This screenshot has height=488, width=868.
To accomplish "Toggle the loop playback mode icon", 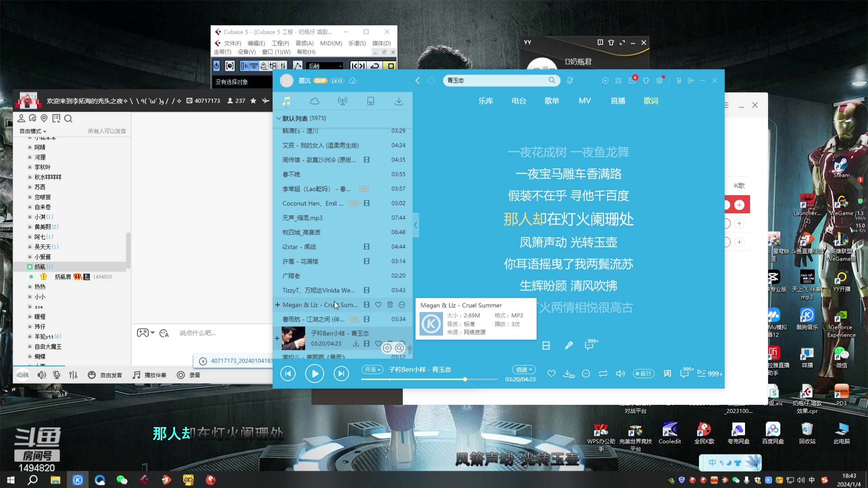I will [603, 374].
